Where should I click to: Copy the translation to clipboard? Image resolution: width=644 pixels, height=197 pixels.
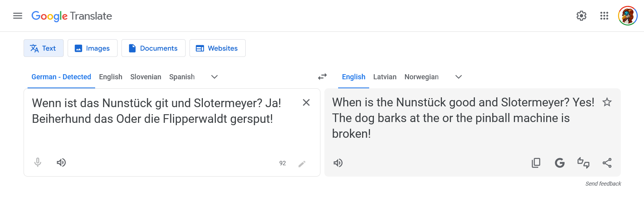(536, 163)
